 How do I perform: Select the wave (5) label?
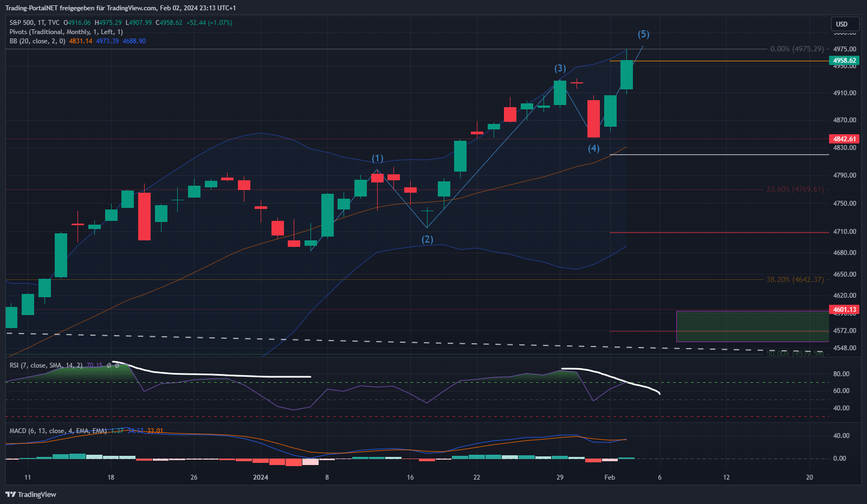[x=643, y=34]
